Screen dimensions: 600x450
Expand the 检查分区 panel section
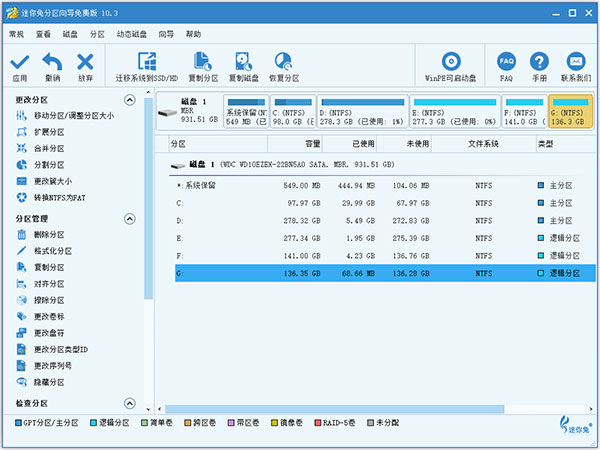click(x=129, y=403)
